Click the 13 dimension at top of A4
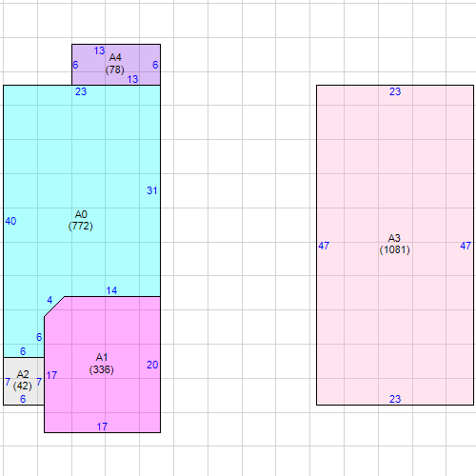 coord(99,50)
